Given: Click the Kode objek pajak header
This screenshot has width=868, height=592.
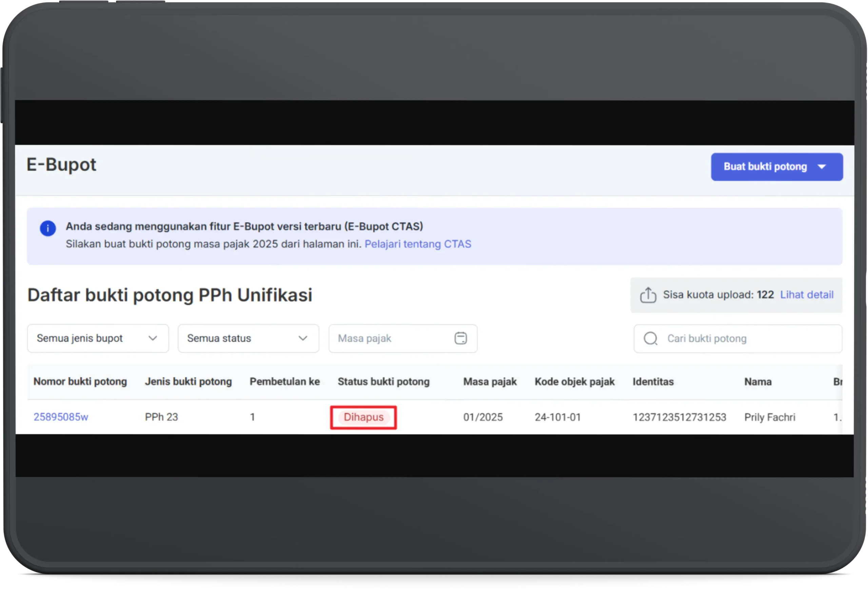Looking at the screenshot, I should click(574, 382).
